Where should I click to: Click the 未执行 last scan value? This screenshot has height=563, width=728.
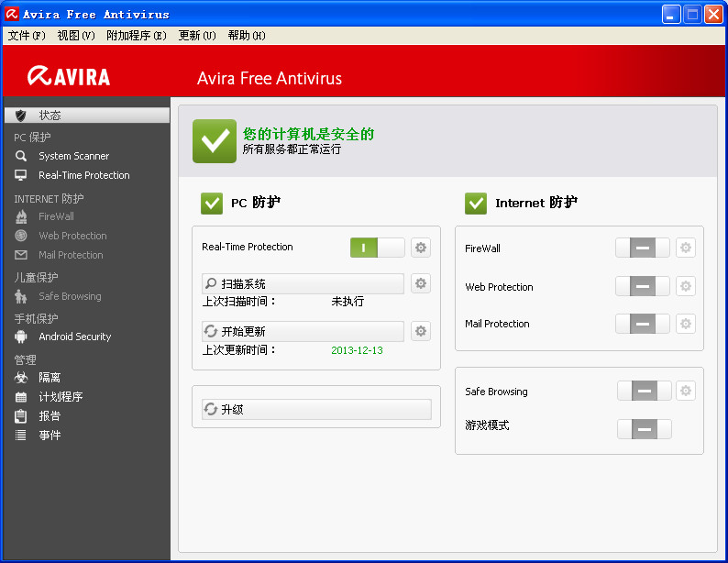click(347, 302)
